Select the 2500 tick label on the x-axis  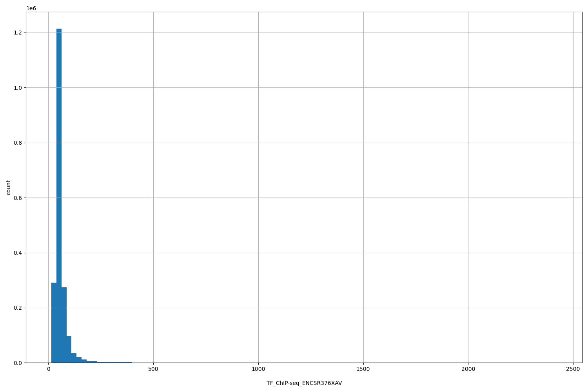coord(573,369)
